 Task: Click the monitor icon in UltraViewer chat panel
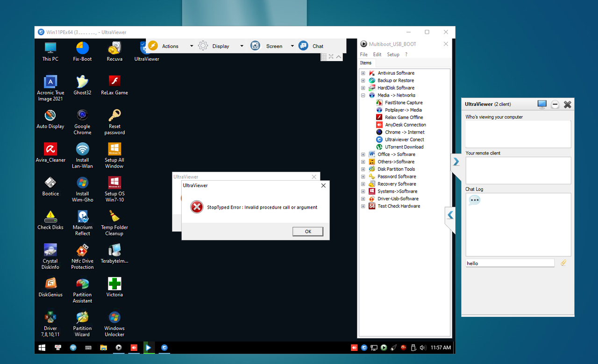(542, 105)
